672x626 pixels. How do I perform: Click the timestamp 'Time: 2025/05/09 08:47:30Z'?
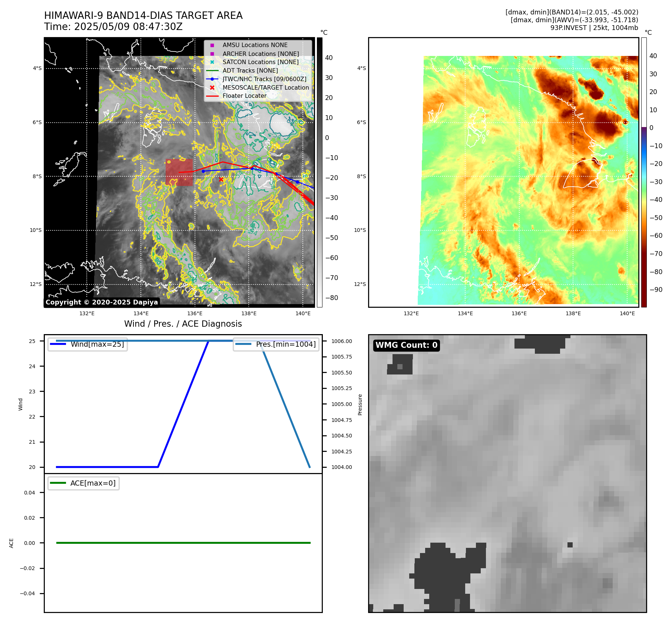[113, 27]
